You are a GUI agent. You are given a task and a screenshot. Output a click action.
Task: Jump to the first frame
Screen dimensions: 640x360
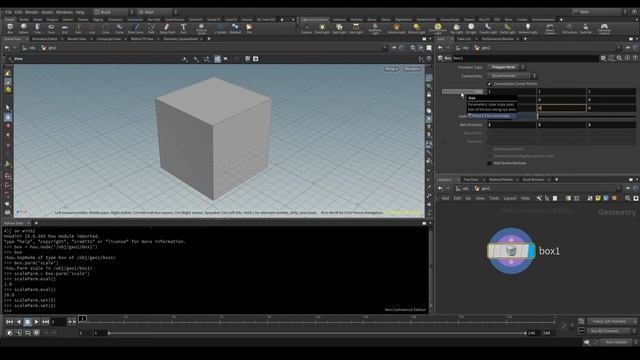click(10, 322)
